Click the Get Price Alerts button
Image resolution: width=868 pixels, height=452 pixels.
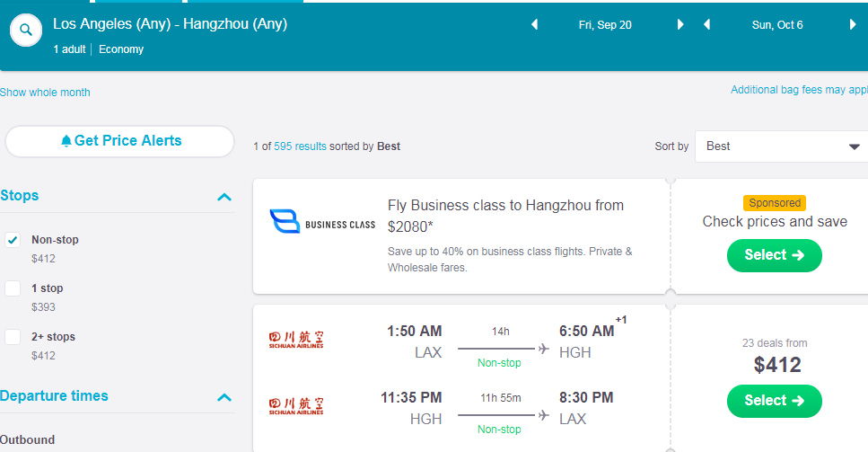(120, 141)
